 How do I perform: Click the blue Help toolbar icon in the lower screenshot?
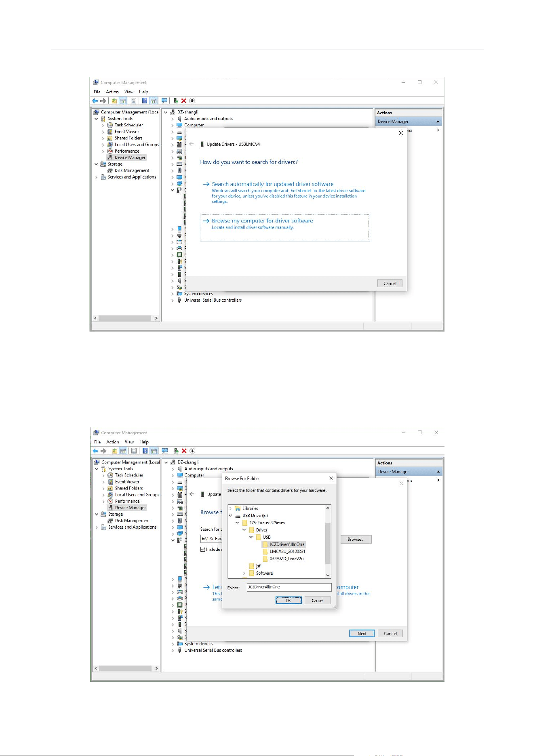tap(145, 451)
